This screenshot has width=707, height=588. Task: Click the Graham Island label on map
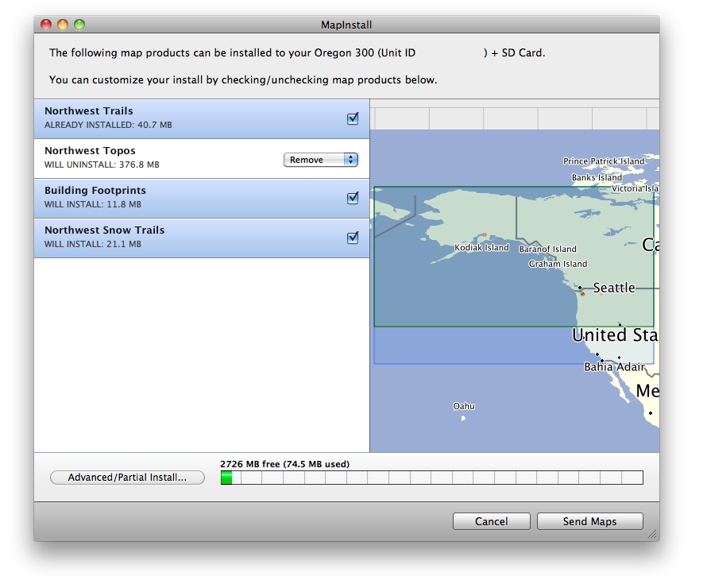(x=558, y=264)
